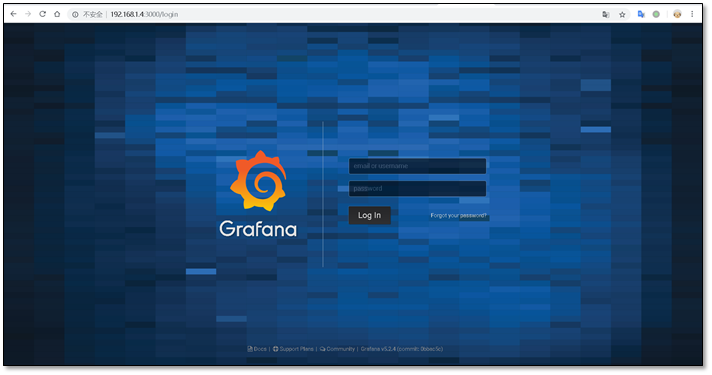Click the green circle extension icon

click(656, 14)
